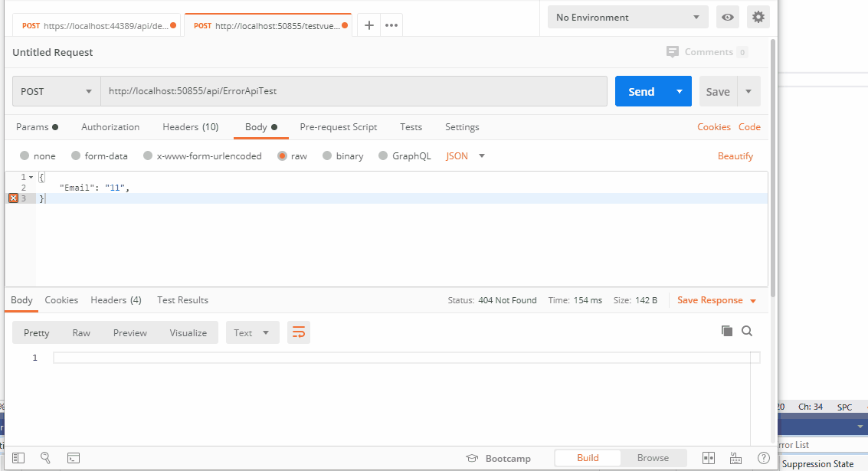Switch to the Headers (10) request tab
Screen dimensions: 868x471
(190, 127)
